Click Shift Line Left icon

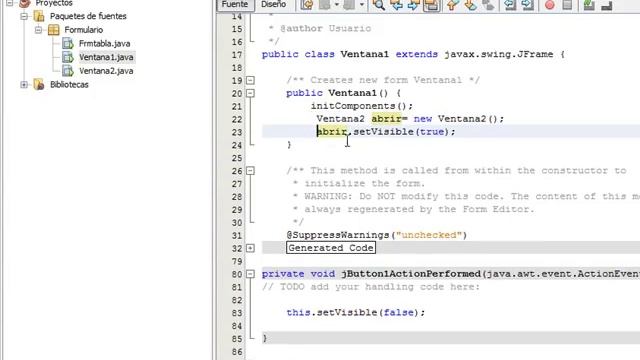click(x=510, y=5)
